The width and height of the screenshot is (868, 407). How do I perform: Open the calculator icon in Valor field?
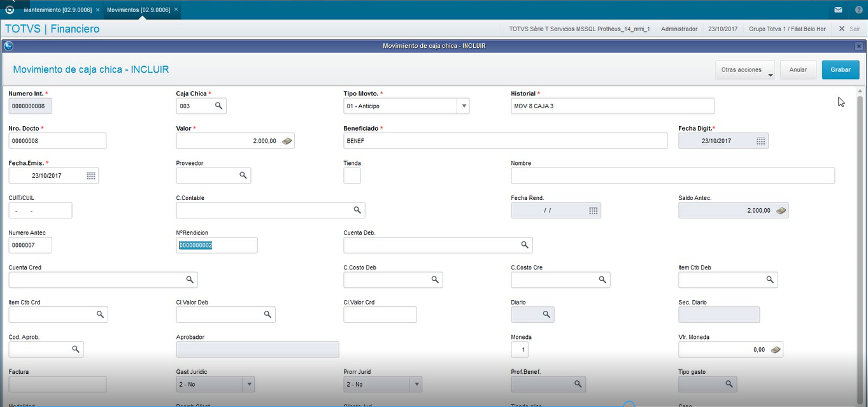pyautogui.click(x=287, y=141)
